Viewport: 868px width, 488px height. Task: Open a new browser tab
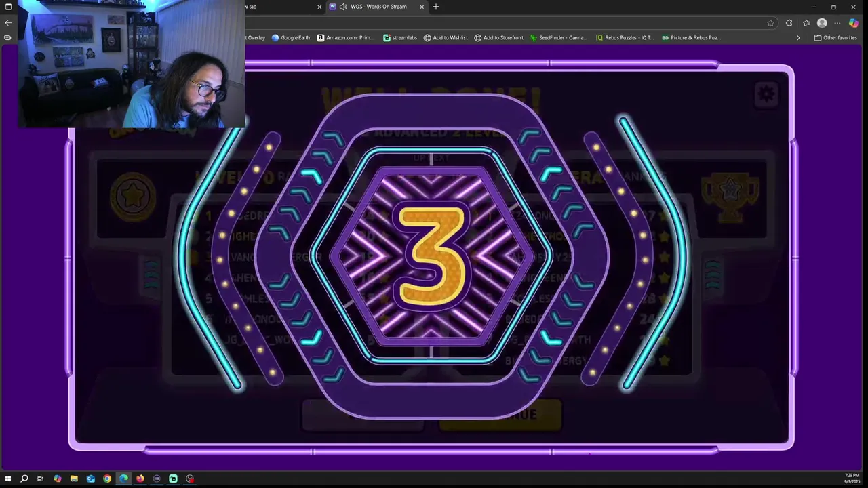(x=436, y=7)
